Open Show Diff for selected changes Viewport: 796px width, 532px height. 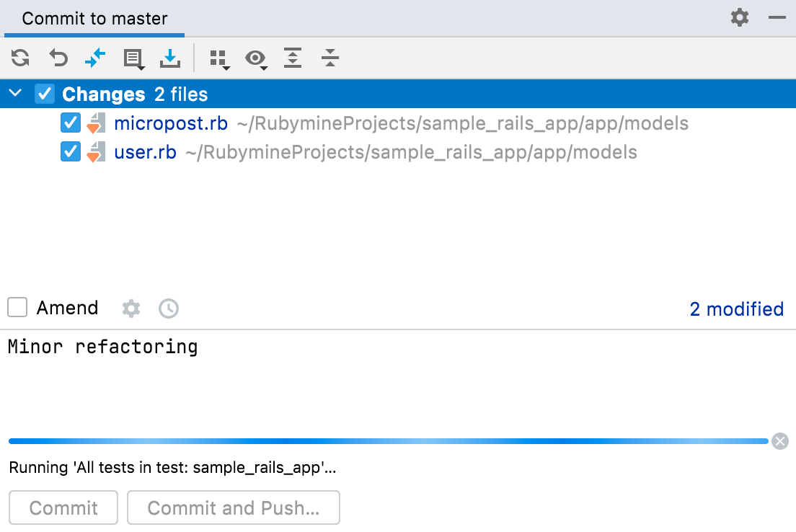[95, 58]
